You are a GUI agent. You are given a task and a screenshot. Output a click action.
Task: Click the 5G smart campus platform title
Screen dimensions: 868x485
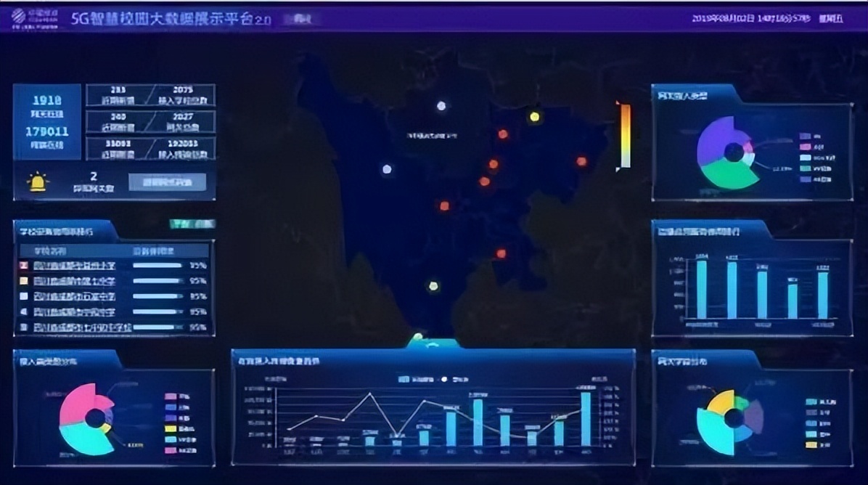coord(171,18)
